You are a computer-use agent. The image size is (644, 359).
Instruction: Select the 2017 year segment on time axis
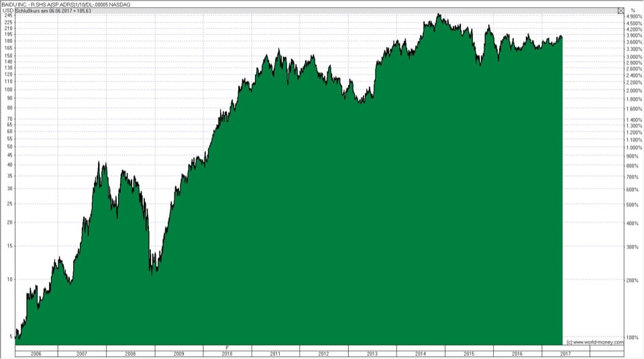(x=566, y=354)
